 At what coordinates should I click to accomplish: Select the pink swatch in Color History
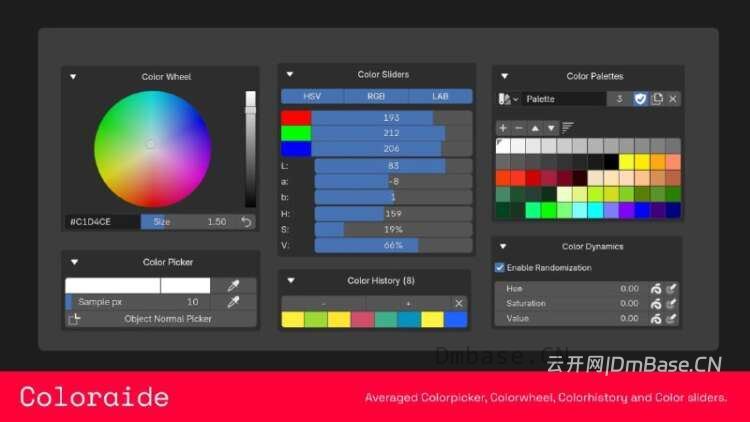(363, 320)
